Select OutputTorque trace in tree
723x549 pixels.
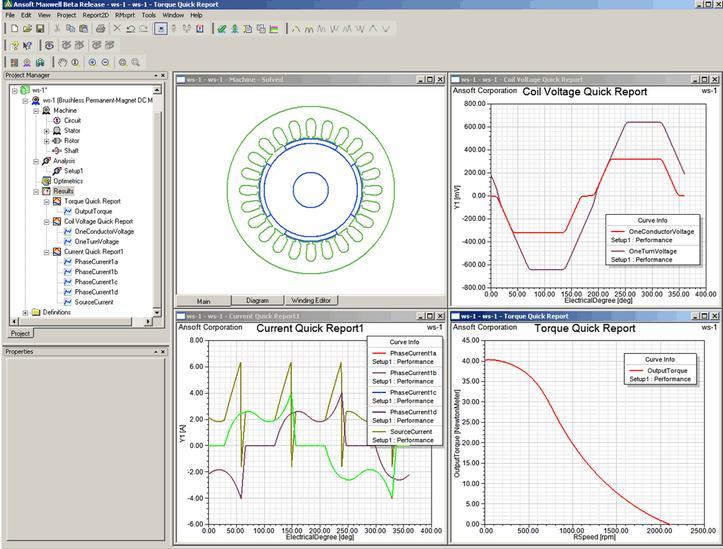pyautogui.click(x=93, y=212)
